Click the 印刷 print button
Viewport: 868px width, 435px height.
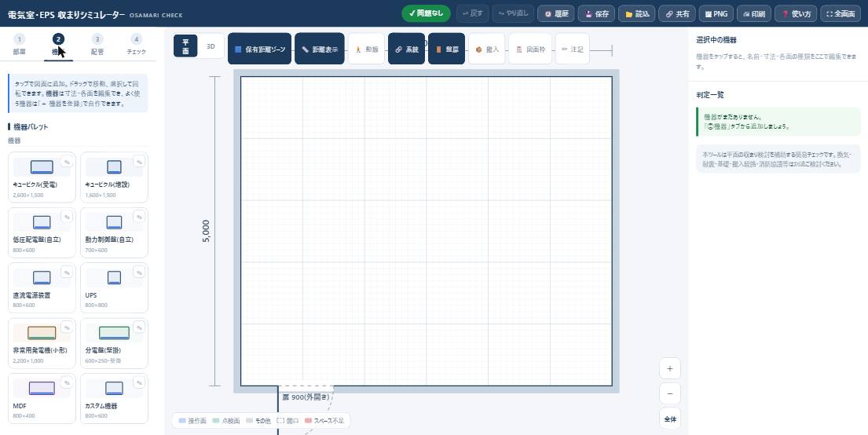(x=754, y=14)
